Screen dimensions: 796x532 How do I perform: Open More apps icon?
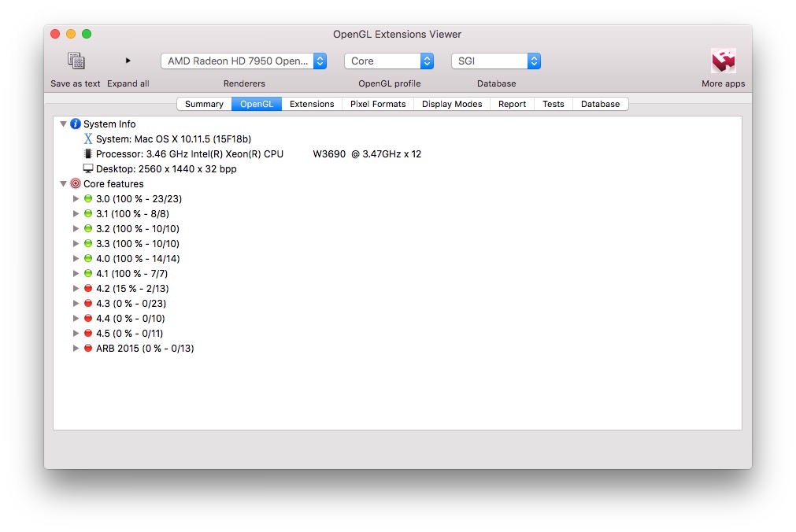(723, 61)
